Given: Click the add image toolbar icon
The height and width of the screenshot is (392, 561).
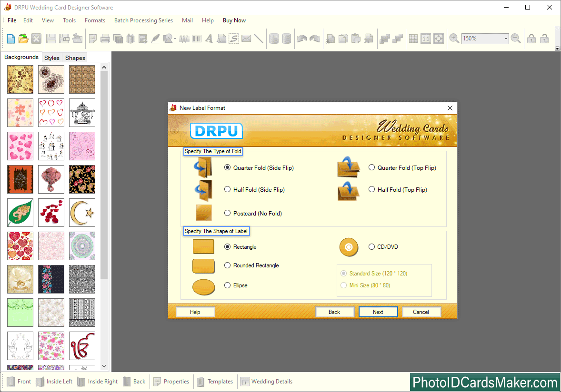Looking at the screenshot, I should pos(143,39).
